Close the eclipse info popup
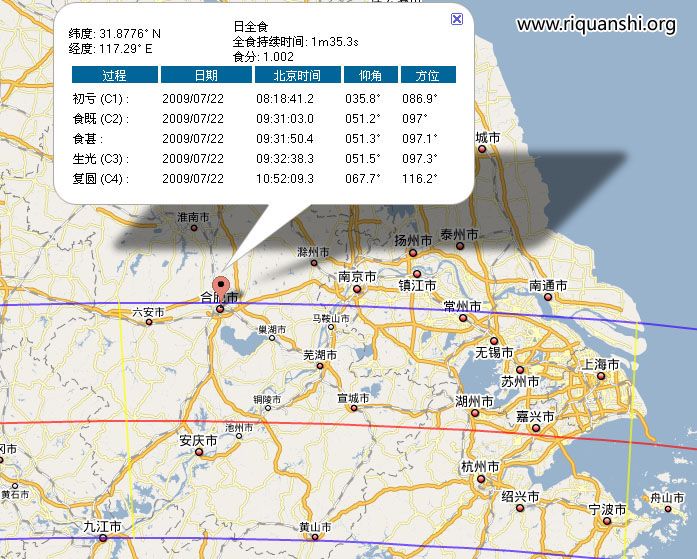The width and height of the screenshot is (697, 559). coord(457,19)
